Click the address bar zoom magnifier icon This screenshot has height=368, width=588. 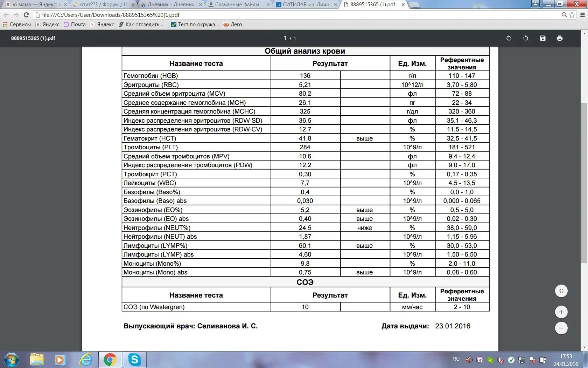pos(564,15)
